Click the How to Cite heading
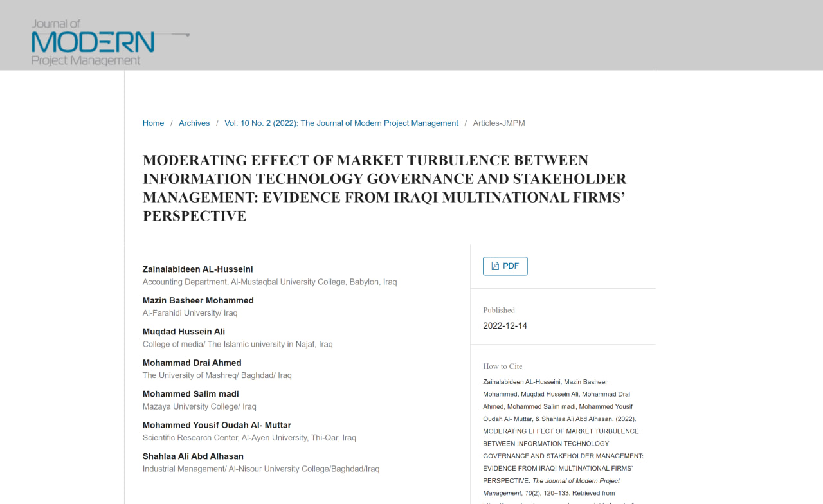The image size is (823, 504). tap(502, 366)
